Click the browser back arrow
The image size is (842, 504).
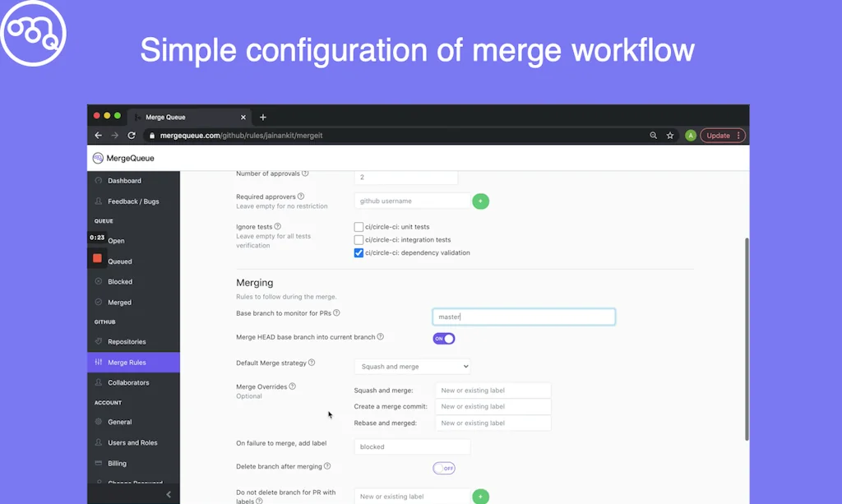tap(99, 136)
